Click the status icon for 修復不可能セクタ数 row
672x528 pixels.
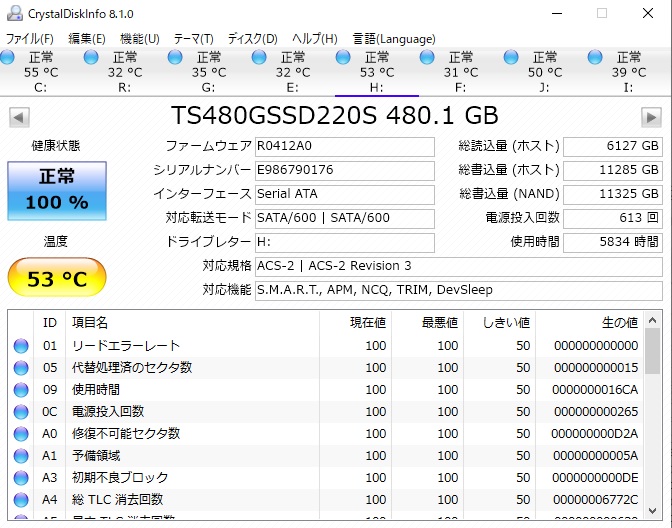coord(21,434)
